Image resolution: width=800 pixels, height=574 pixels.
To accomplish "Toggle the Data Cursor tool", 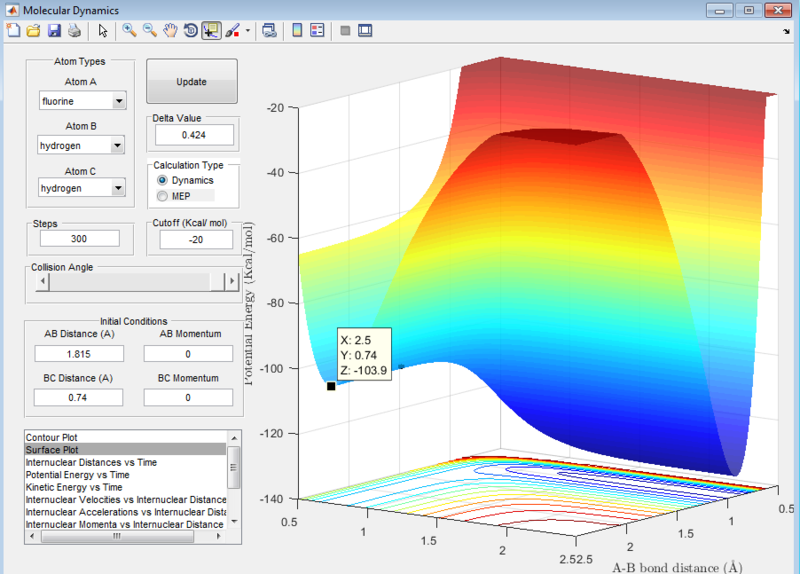I will coord(211,31).
